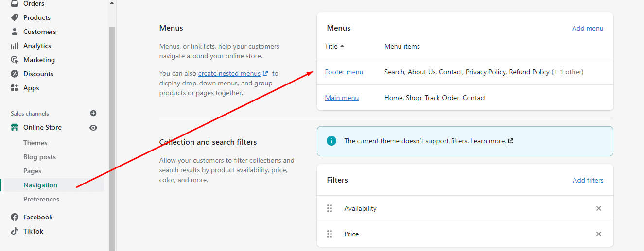Add a sales channel with plus icon
The image size is (644, 251).
coord(93,113)
